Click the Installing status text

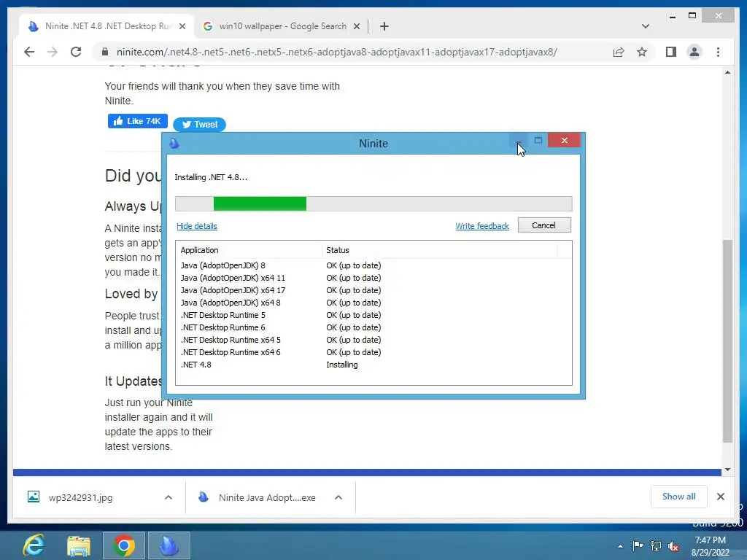(341, 365)
